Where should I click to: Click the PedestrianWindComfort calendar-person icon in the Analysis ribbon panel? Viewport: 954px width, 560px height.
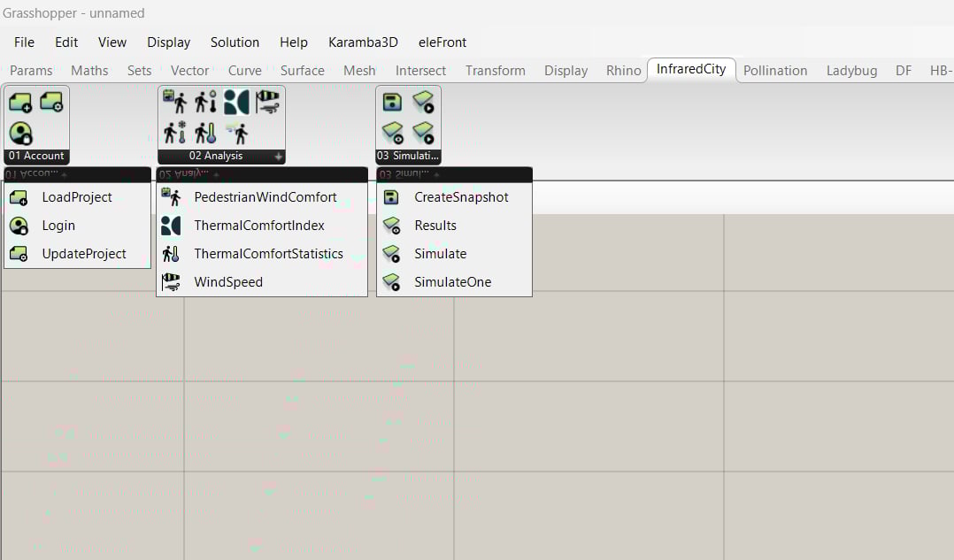(175, 102)
